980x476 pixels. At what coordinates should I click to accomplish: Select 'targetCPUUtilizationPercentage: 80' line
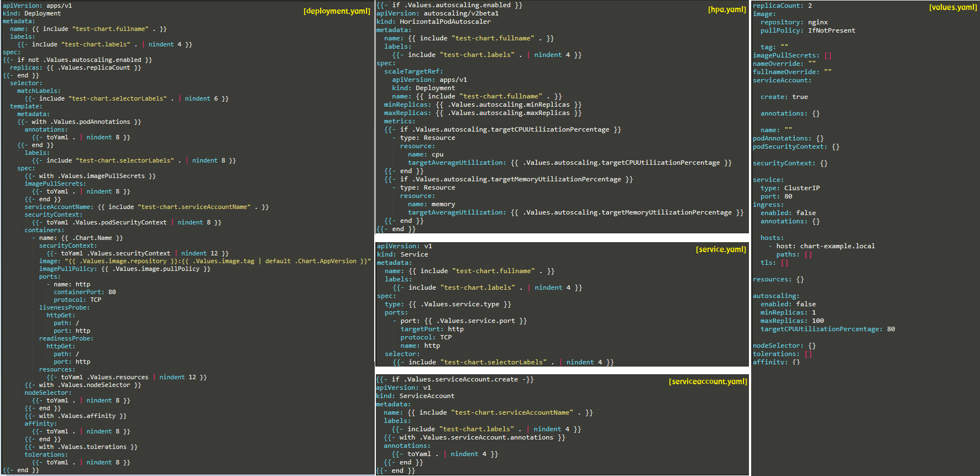tap(828, 329)
